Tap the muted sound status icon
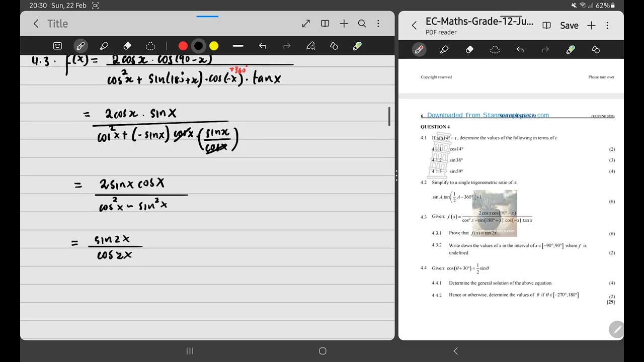This screenshot has width=644, height=362. (574, 6)
